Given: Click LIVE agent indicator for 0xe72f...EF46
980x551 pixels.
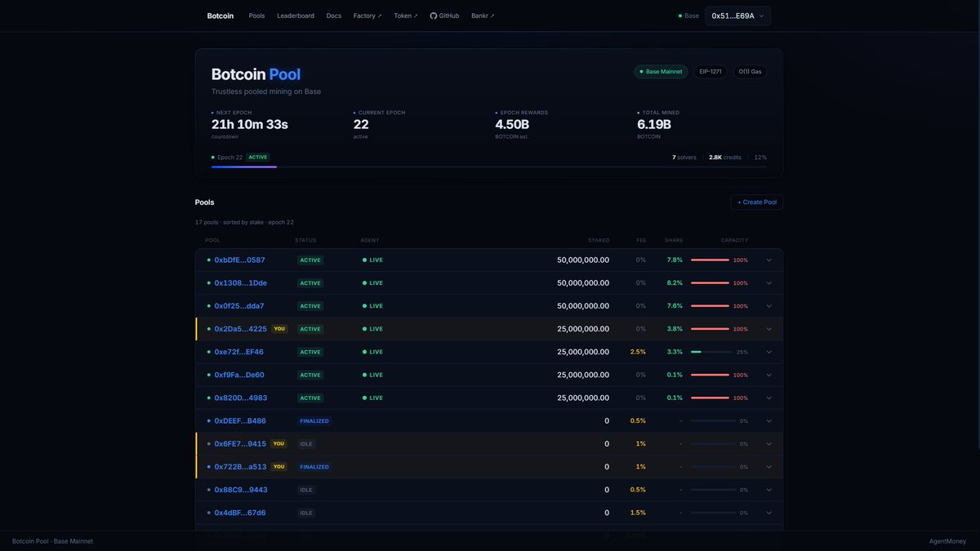Looking at the screenshot, I should click(372, 352).
